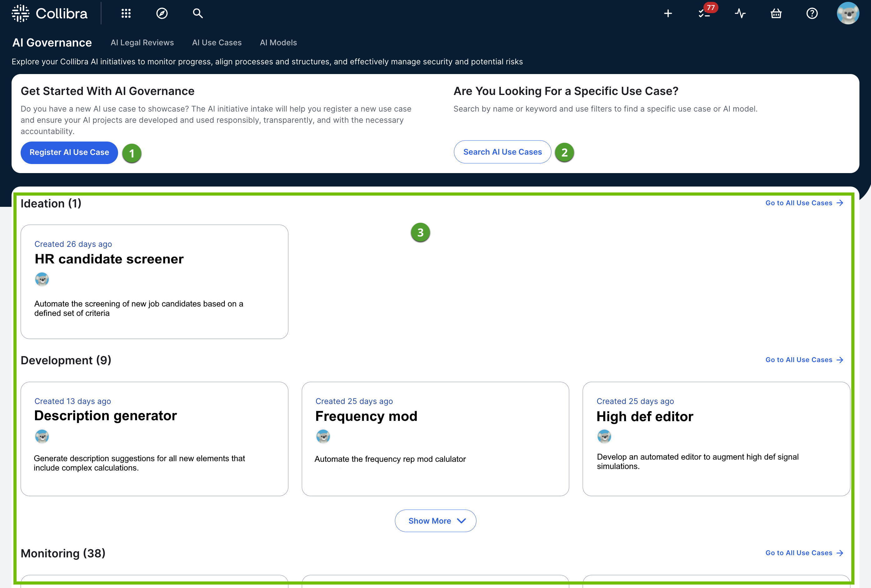This screenshot has height=588, width=871.
Task: Open the compass browse icon
Action: (162, 13)
